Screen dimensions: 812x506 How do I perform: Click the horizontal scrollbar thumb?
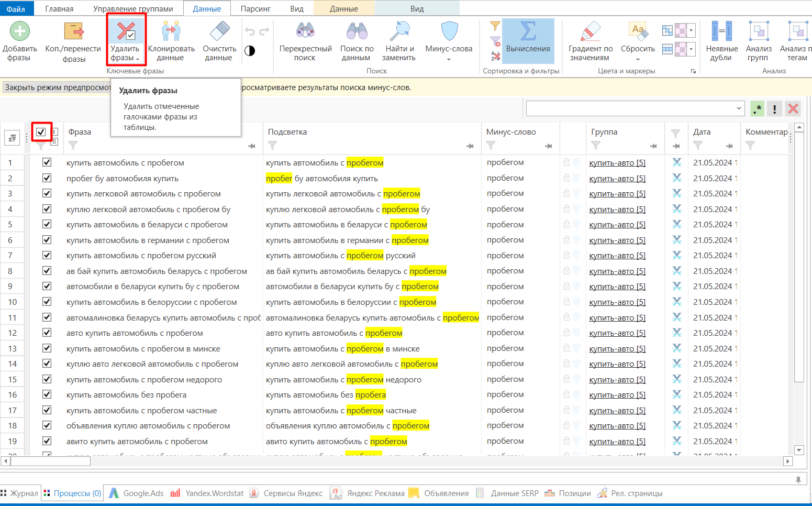tap(50, 461)
